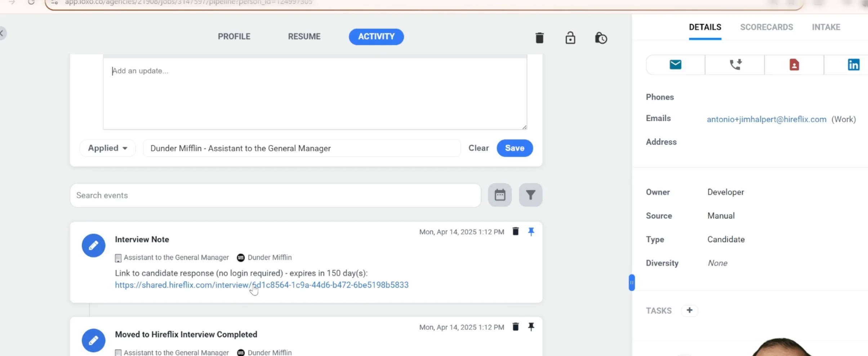Click the Interview Note 1:12 PM timestamp
The image size is (868, 356).
click(x=462, y=232)
